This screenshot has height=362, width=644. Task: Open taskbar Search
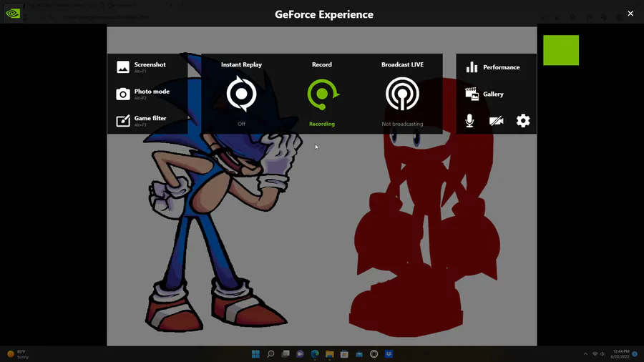pyautogui.click(x=270, y=354)
